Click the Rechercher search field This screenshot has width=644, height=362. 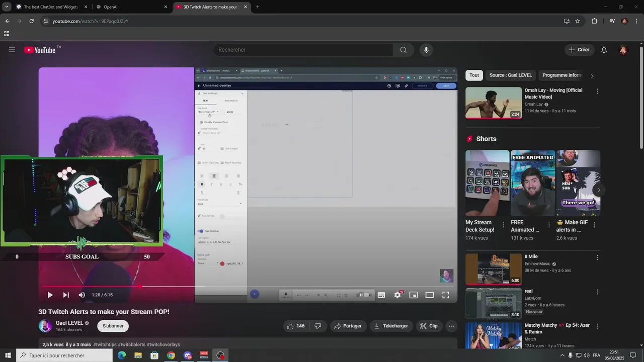(303, 50)
